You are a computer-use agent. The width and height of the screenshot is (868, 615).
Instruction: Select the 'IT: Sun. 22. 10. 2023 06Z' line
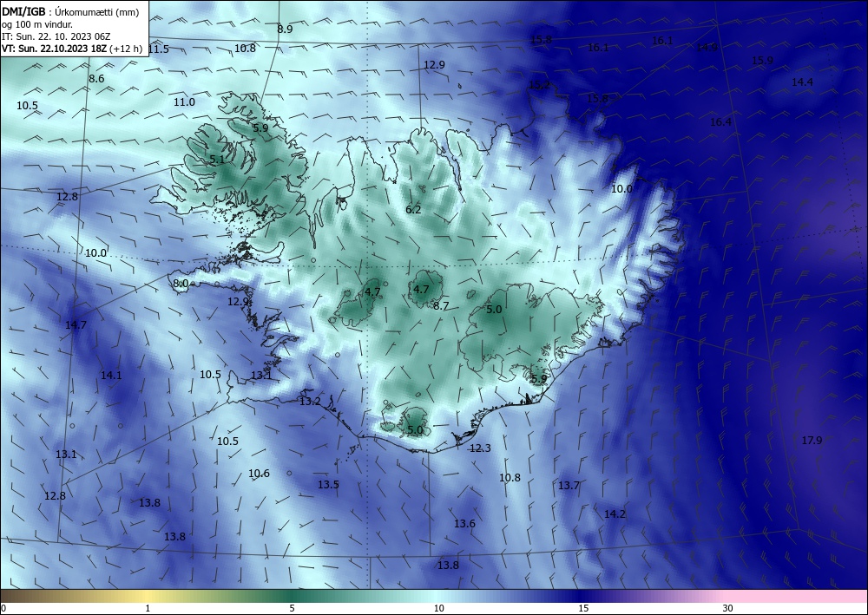click(56, 36)
